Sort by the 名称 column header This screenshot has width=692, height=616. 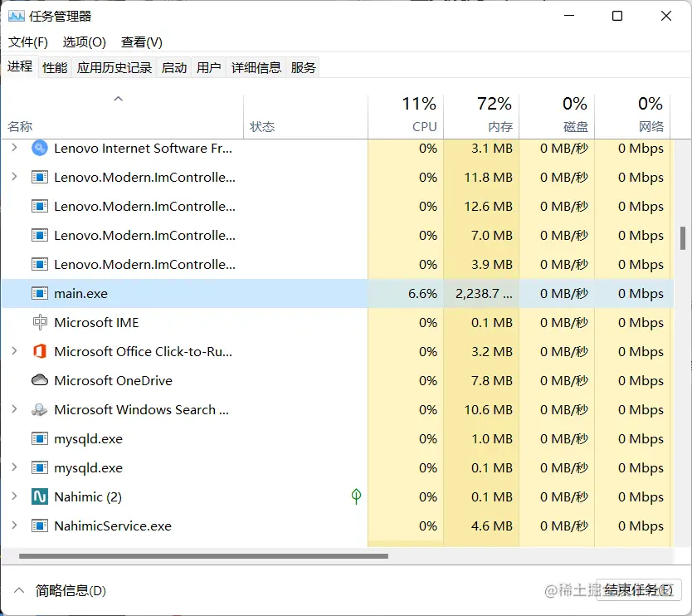pyautogui.click(x=122, y=117)
